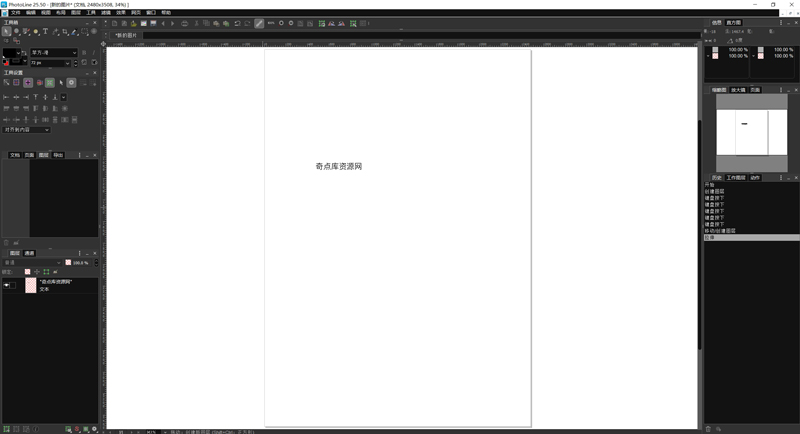Toggle visibility of the 奇点库资源网 text layer

point(7,285)
